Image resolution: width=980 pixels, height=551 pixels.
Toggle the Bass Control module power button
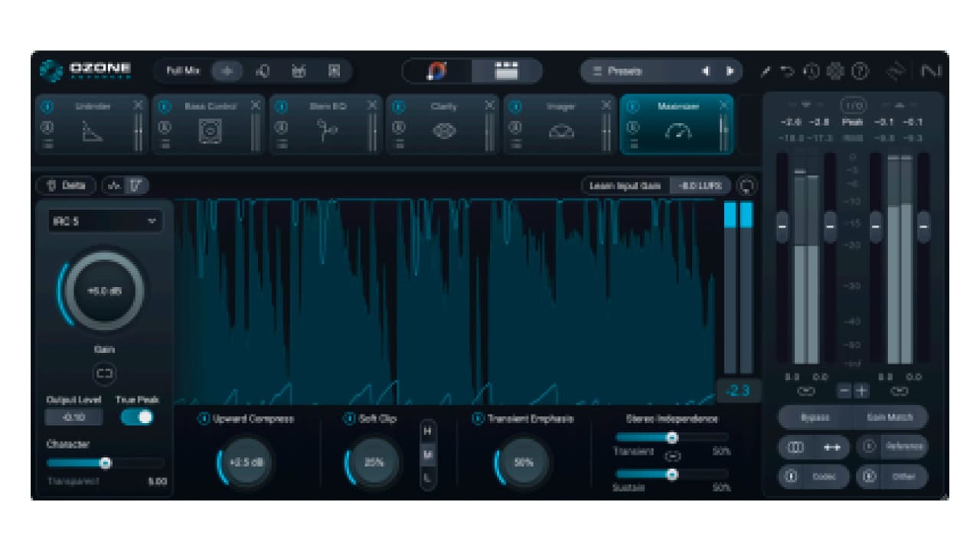164,106
